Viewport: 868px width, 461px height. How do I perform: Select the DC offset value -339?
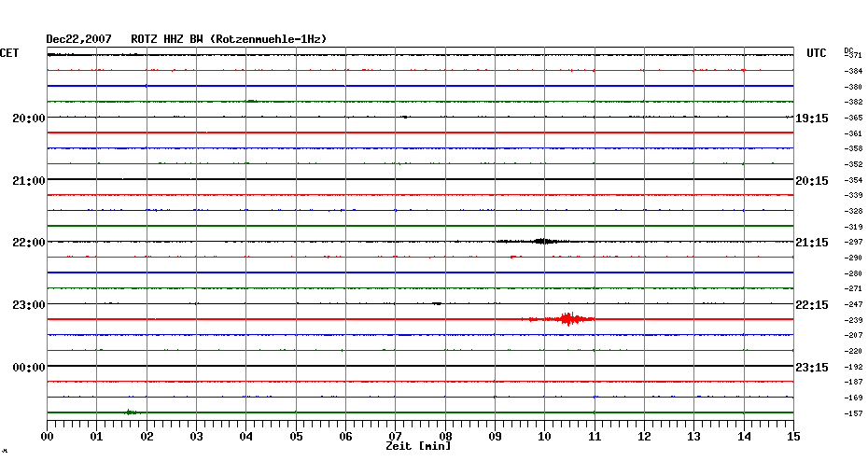(853, 195)
